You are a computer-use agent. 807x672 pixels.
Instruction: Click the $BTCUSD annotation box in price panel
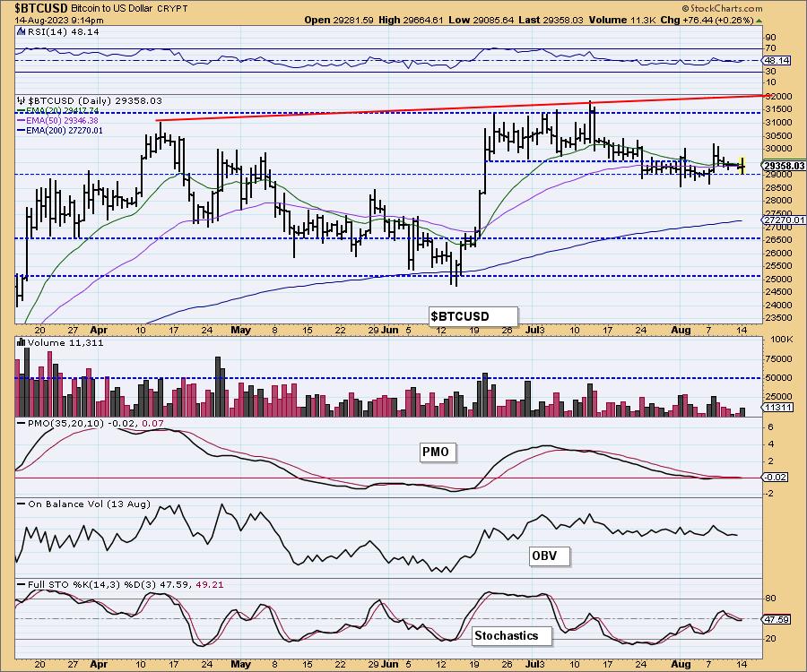point(473,316)
